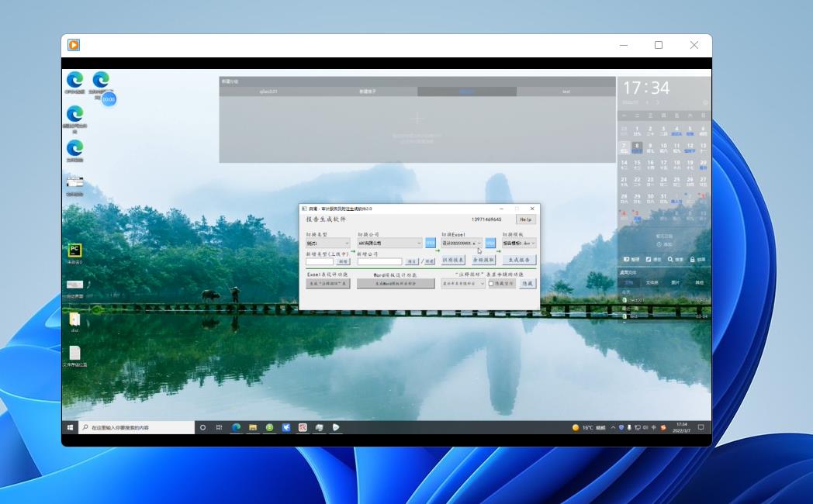Screen dimensions: 813x504
Task: Switch to the 图片 tab in desktop file widget
Action: click(x=676, y=282)
